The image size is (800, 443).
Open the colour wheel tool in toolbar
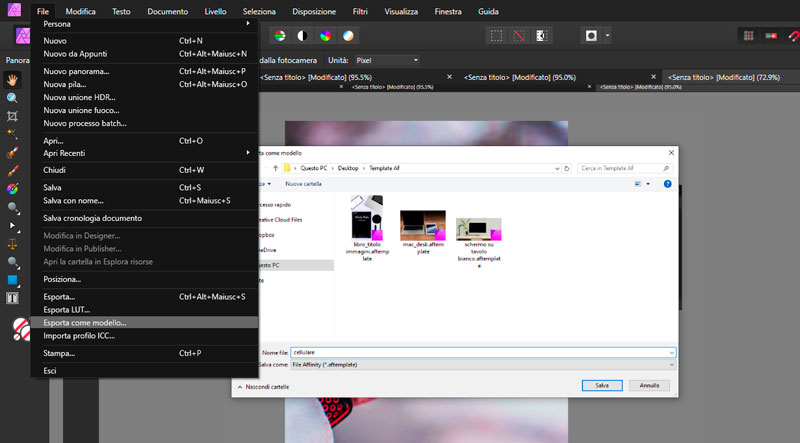point(12,189)
